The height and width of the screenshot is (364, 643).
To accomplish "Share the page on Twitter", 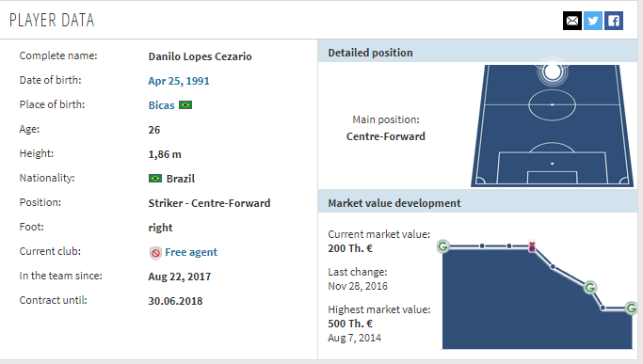I will pyautogui.click(x=592, y=21).
